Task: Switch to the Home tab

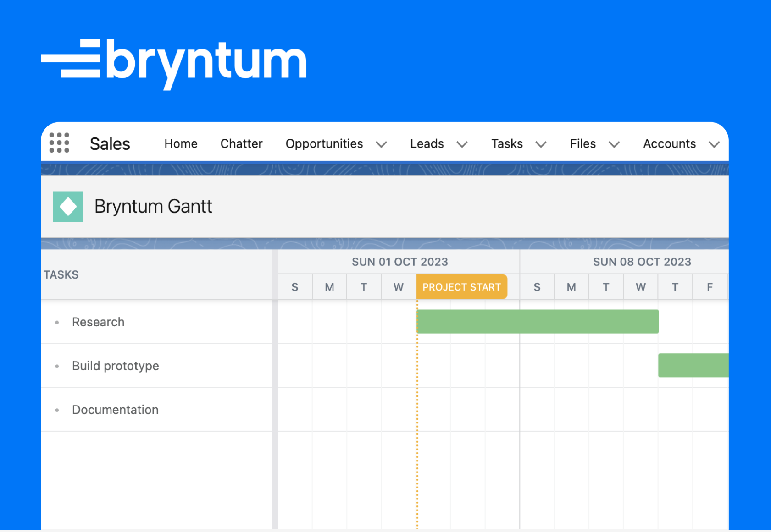Action: pyautogui.click(x=180, y=143)
